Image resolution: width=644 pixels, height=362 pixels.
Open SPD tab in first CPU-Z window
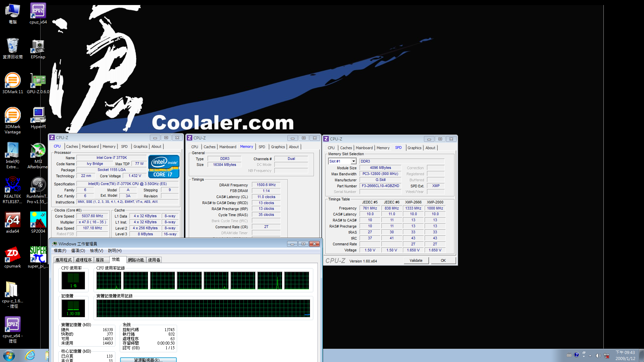(124, 146)
